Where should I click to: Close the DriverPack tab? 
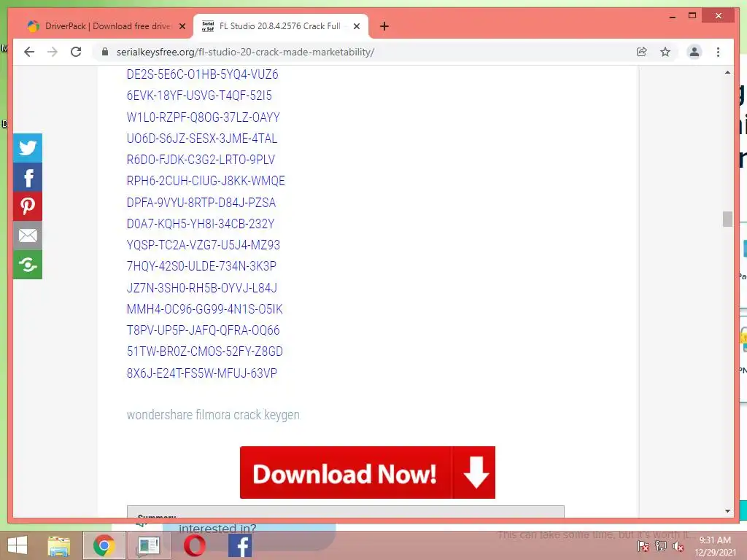(182, 26)
